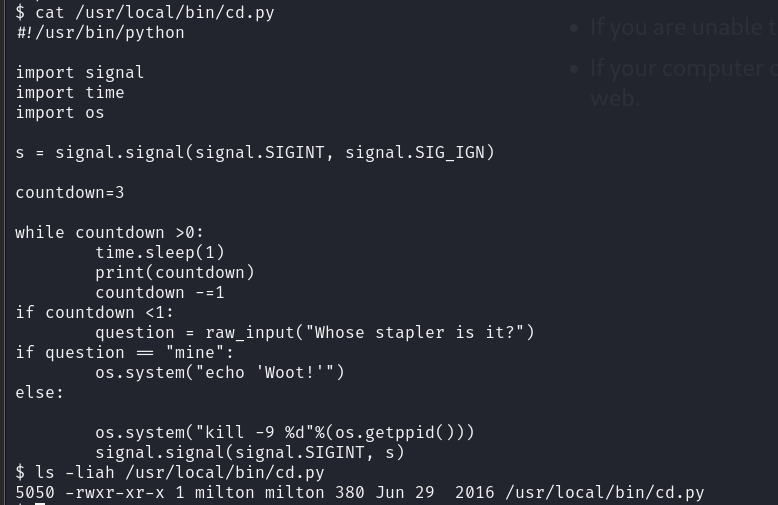Viewport: 778px width, 505px height.
Task: Click the print(countdown) statement
Action: 175,273
